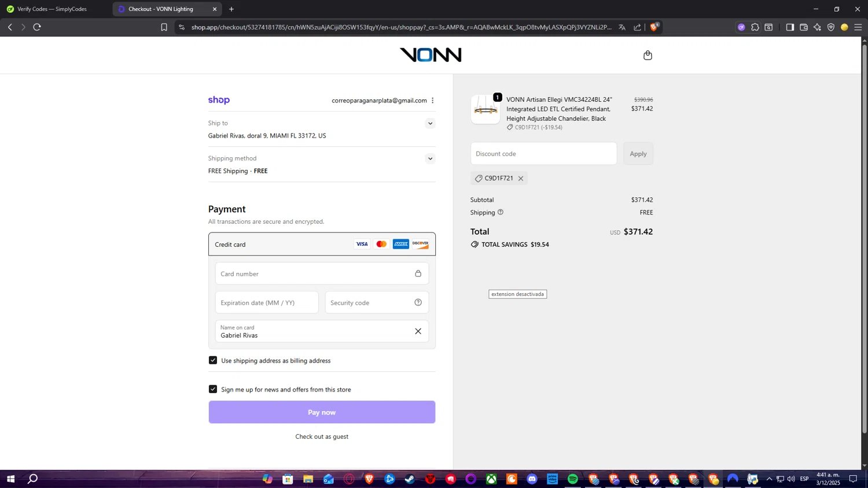The image size is (868, 488).
Task: Click the Shop logo
Action: 219,100
